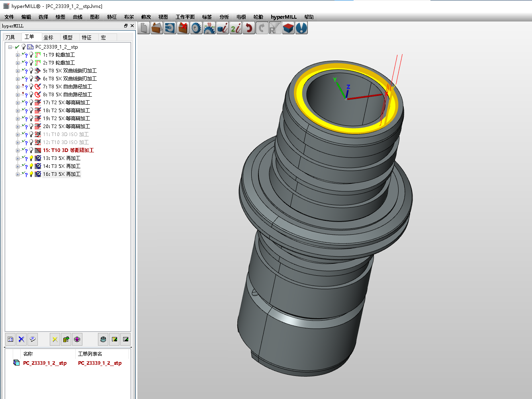Click the yellow X button below tree
The width and height of the screenshot is (532, 399).
(x=55, y=339)
